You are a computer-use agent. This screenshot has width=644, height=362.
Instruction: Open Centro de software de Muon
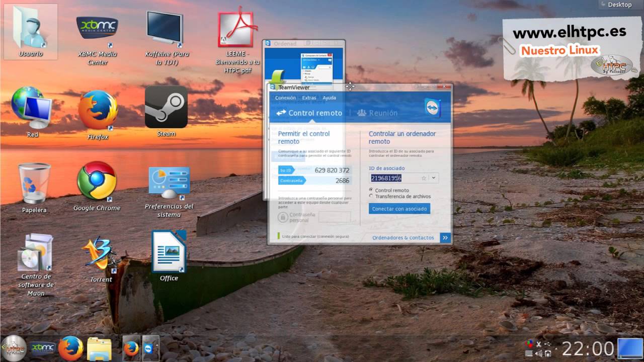36,265
